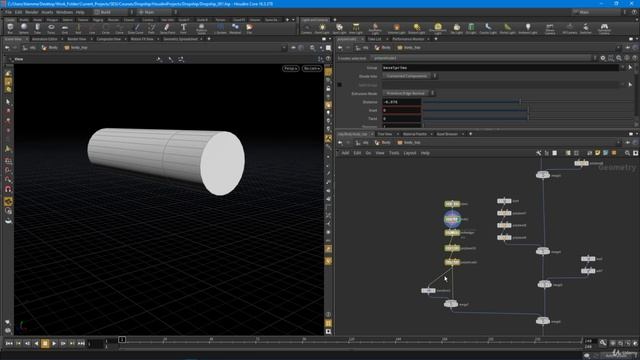Viewport: 640px width, 360px height.
Task: Open the File menu
Action: (8, 12)
